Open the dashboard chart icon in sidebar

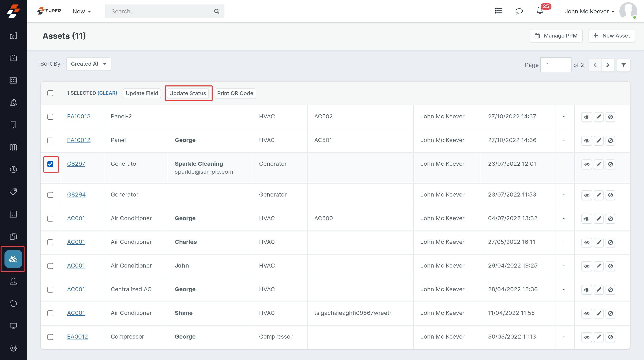pyautogui.click(x=13, y=36)
